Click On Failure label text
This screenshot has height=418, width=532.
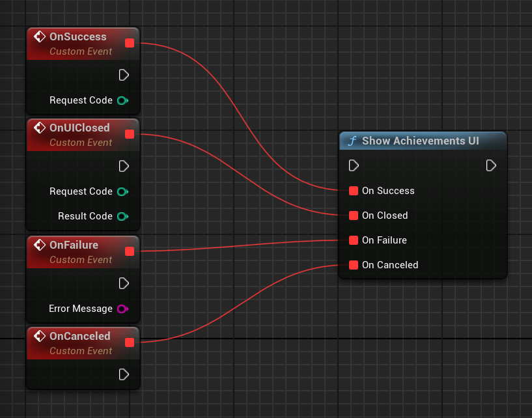(x=384, y=240)
